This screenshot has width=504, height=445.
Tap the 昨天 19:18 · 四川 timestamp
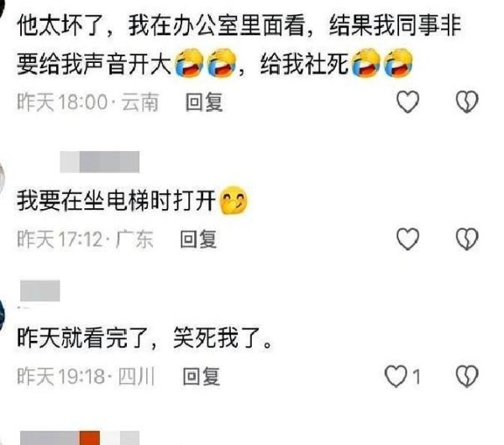(86, 376)
